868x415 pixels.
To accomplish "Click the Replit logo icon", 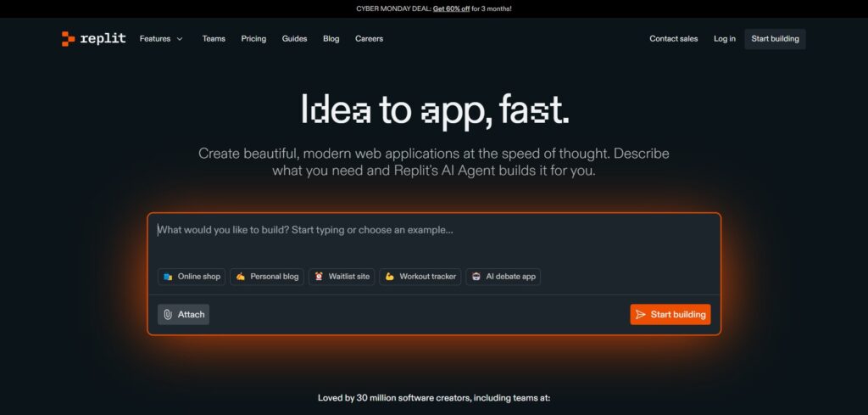I will pyautogui.click(x=68, y=39).
